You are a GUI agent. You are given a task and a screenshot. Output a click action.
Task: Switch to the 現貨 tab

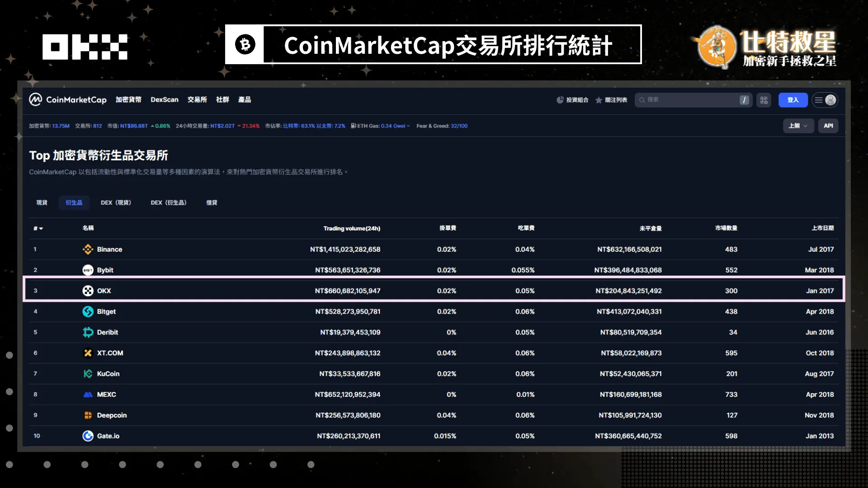[x=42, y=202]
